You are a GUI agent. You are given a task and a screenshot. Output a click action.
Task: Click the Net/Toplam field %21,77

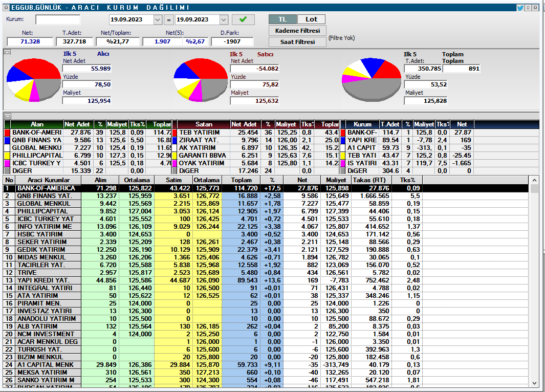(x=118, y=41)
